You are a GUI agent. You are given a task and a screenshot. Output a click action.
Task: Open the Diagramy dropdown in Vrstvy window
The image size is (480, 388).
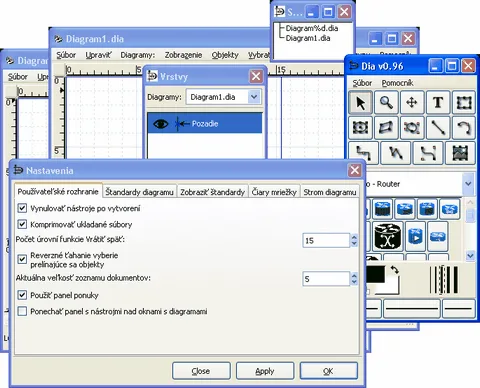pos(254,97)
